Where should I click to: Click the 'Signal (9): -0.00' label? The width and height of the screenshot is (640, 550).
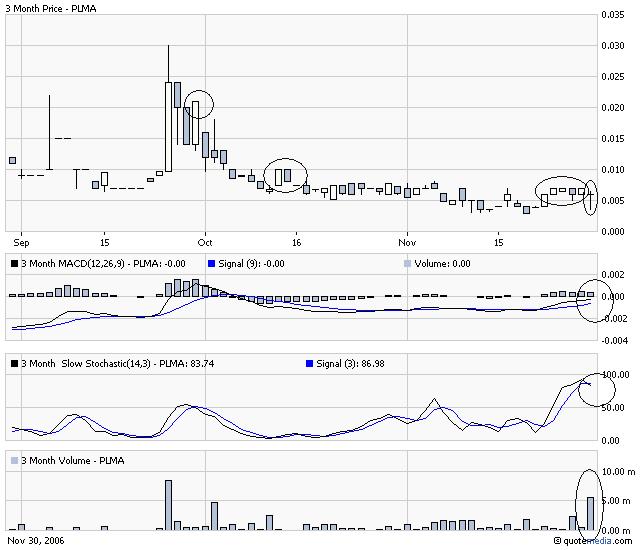[251, 264]
